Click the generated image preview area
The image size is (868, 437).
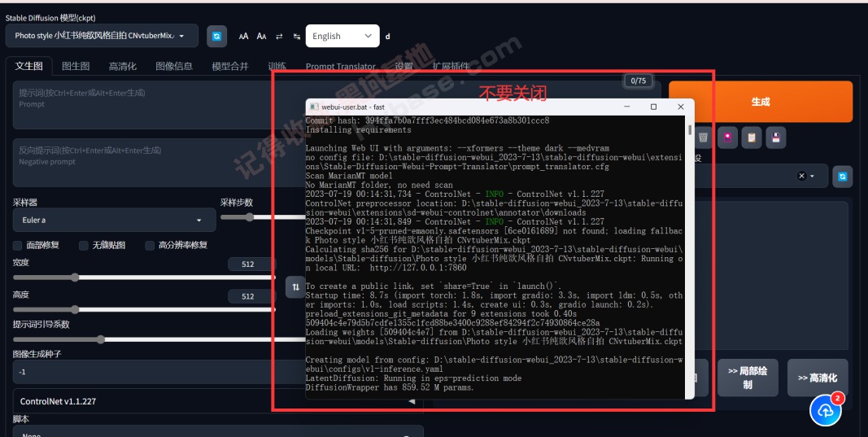point(772,275)
